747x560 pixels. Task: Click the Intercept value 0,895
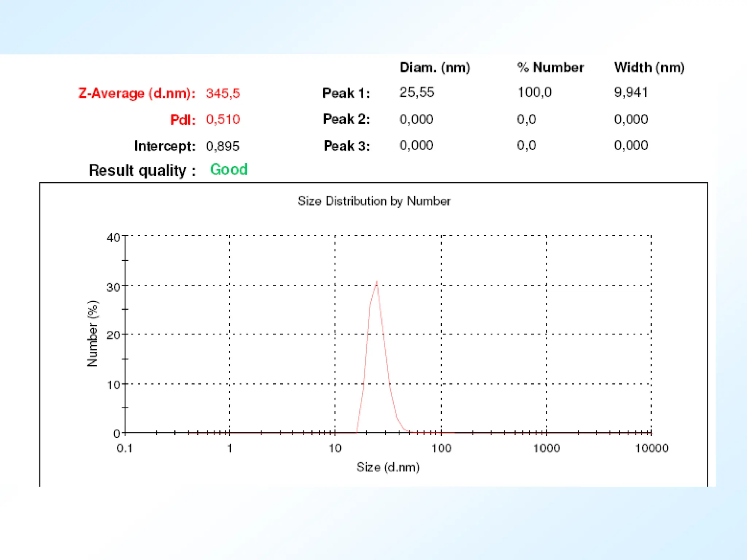click(222, 146)
